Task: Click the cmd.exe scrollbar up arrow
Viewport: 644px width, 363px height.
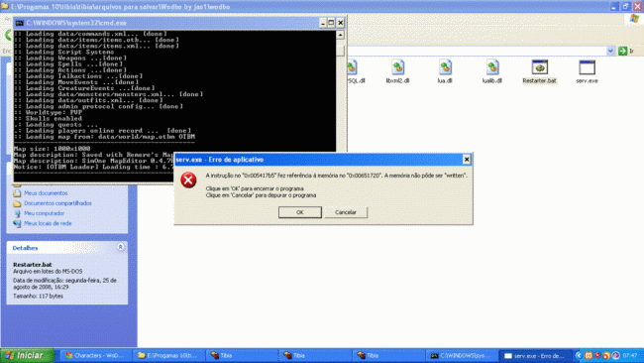Action: [x=340, y=35]
